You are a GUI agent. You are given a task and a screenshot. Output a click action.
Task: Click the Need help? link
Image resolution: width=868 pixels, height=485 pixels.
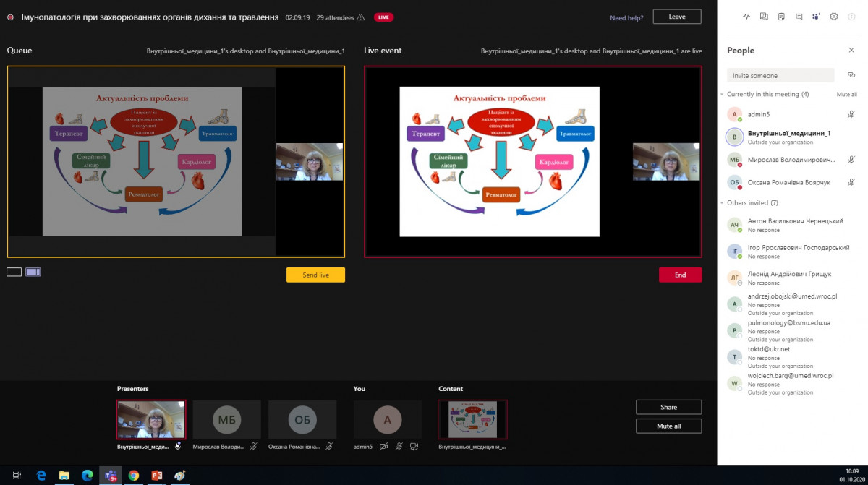click(x=626, y=18)
